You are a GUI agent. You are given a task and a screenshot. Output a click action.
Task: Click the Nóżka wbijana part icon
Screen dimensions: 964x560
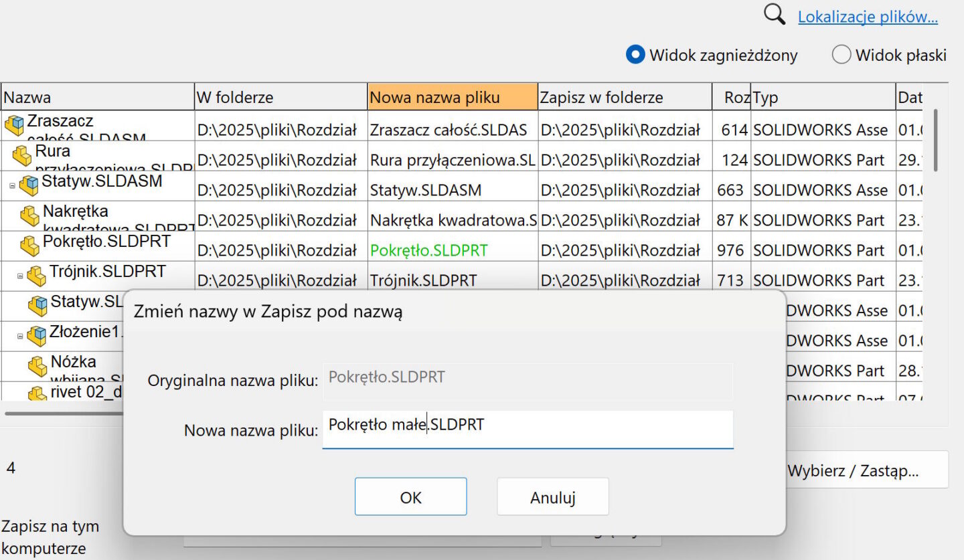[37, 366]
